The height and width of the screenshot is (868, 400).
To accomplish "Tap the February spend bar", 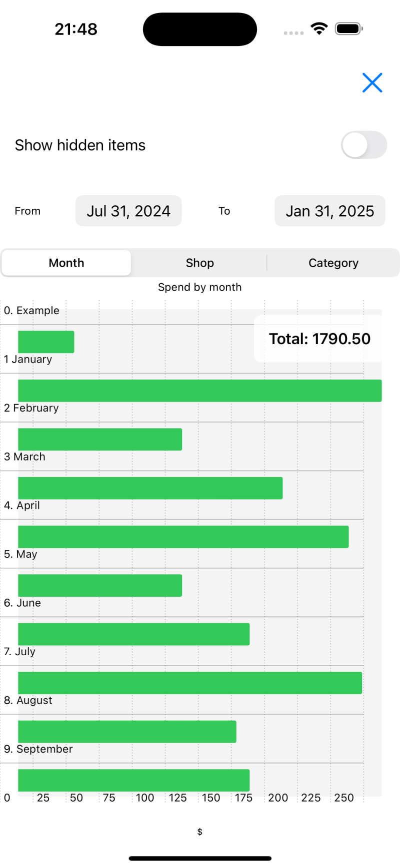I will pyautogui.click(x=100, y=439).
